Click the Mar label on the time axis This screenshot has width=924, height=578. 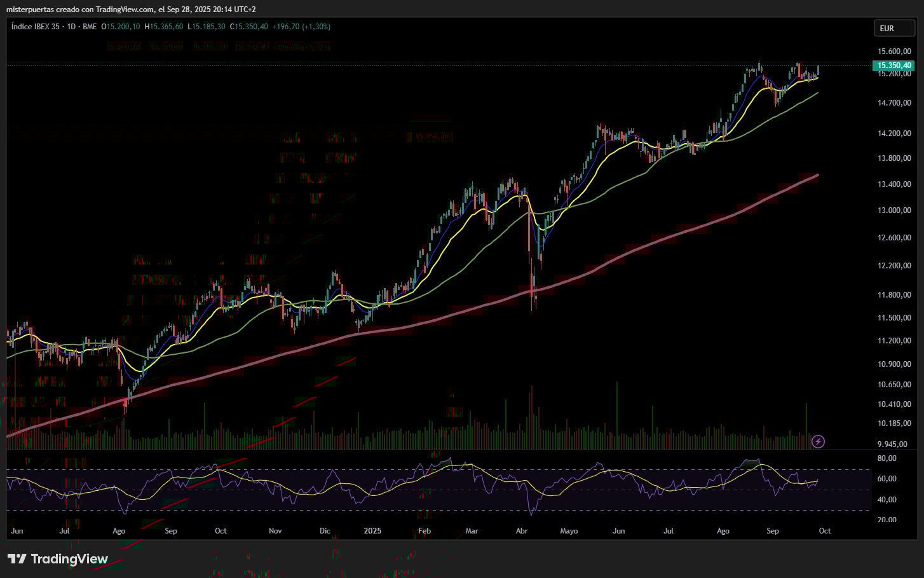[472, 531]
